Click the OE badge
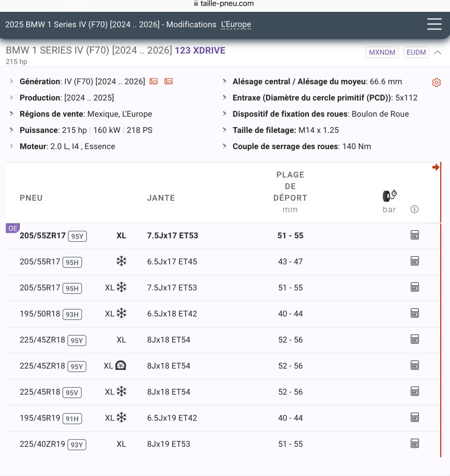Screen dimensions: 450x476 point(13,228)
